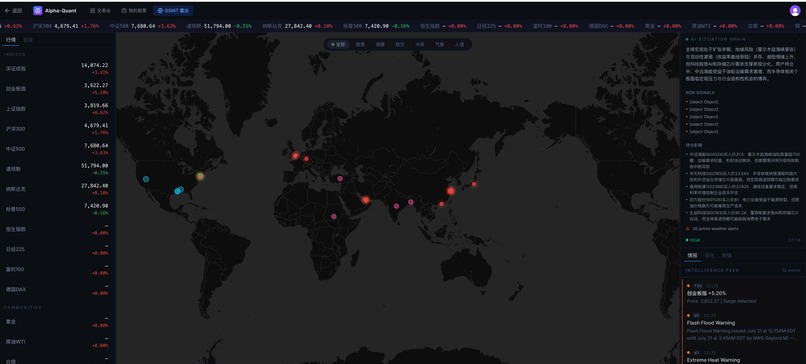Open the 上证指数 index row
Image resolution: width=806 pixels, height=364 pixels.
point(57,108)
